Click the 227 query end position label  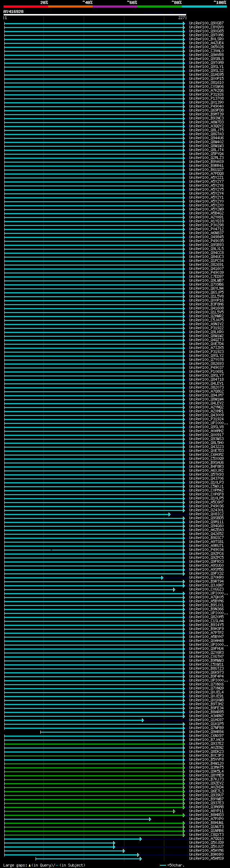click(x=181, y=18)
